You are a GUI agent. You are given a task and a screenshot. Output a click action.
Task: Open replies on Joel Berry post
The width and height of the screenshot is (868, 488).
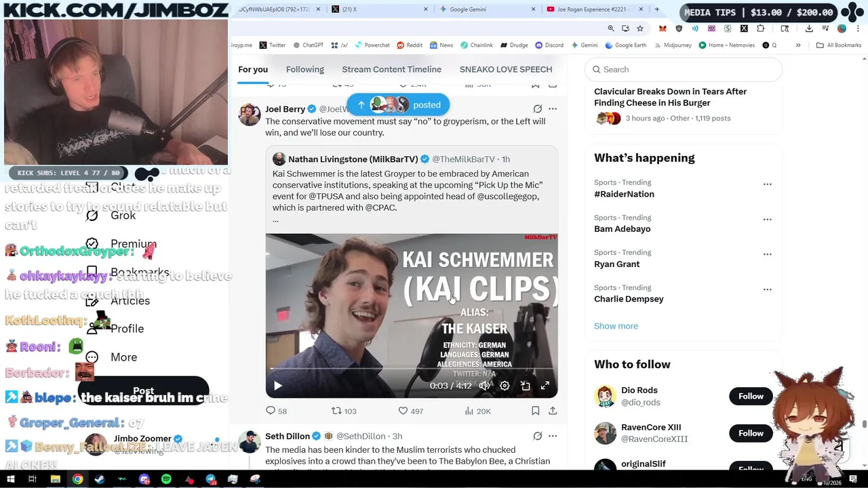tap(276, 411)
